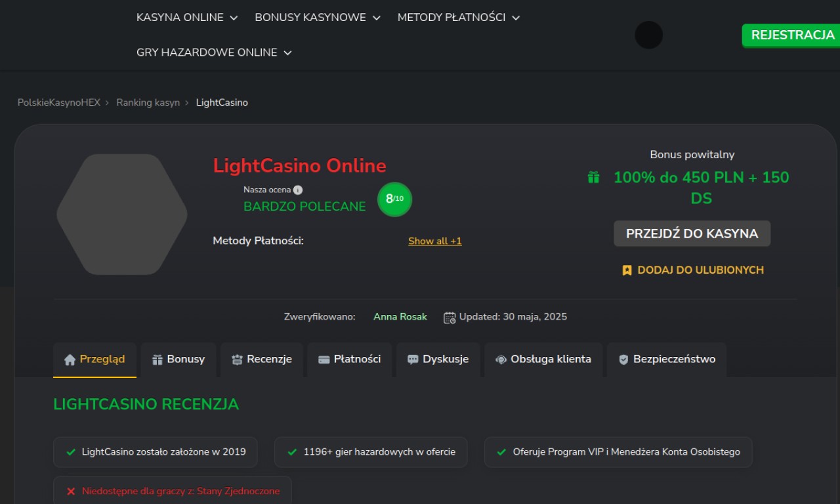This screenshot has width=840, height=504.
Task: Click the LIGHTCASINO RECENZJA heading
Action: (146, 405)
